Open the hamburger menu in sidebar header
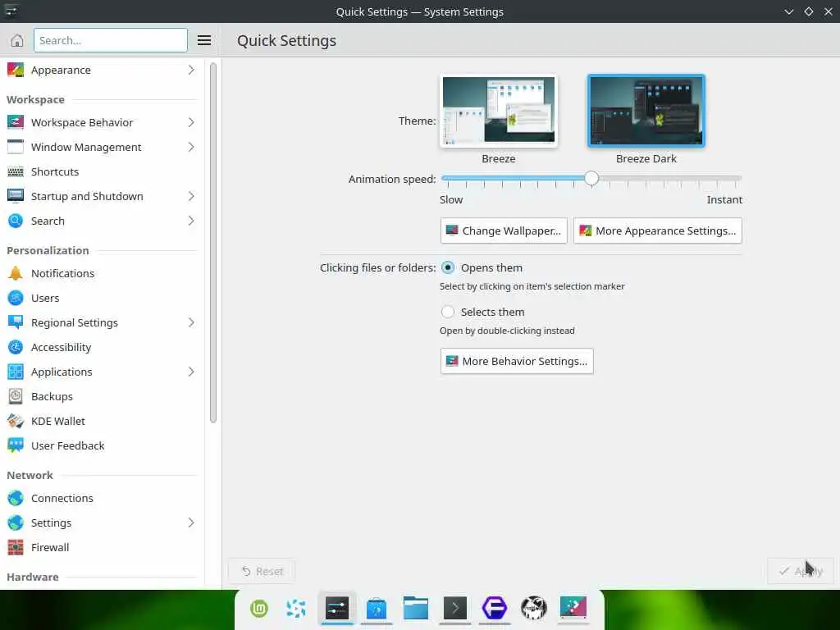 tap(203, 40)
